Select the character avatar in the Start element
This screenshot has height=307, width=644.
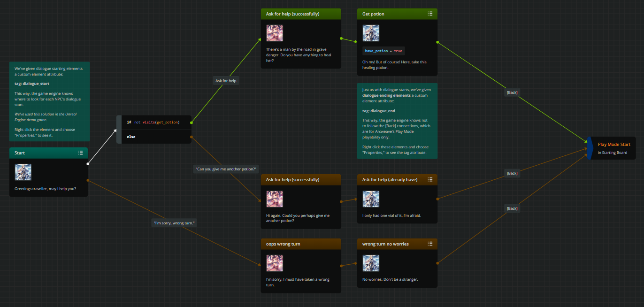(23, 172)
